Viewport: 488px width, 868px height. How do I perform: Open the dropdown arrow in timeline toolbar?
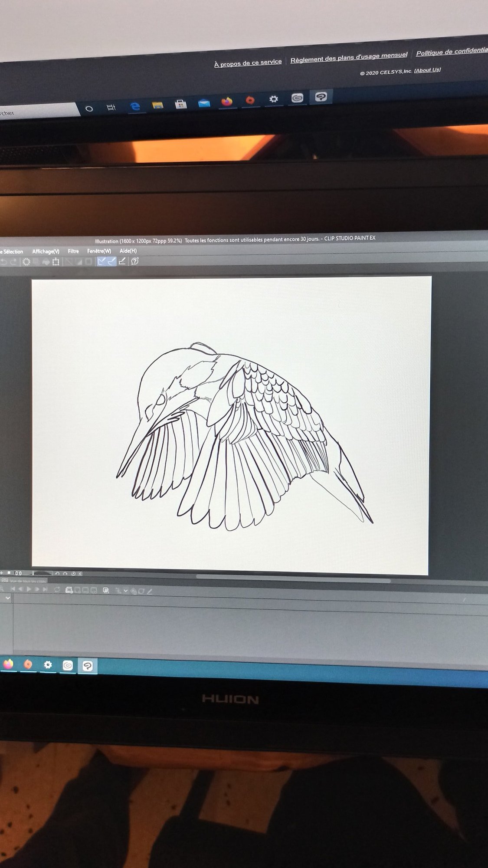126,591
